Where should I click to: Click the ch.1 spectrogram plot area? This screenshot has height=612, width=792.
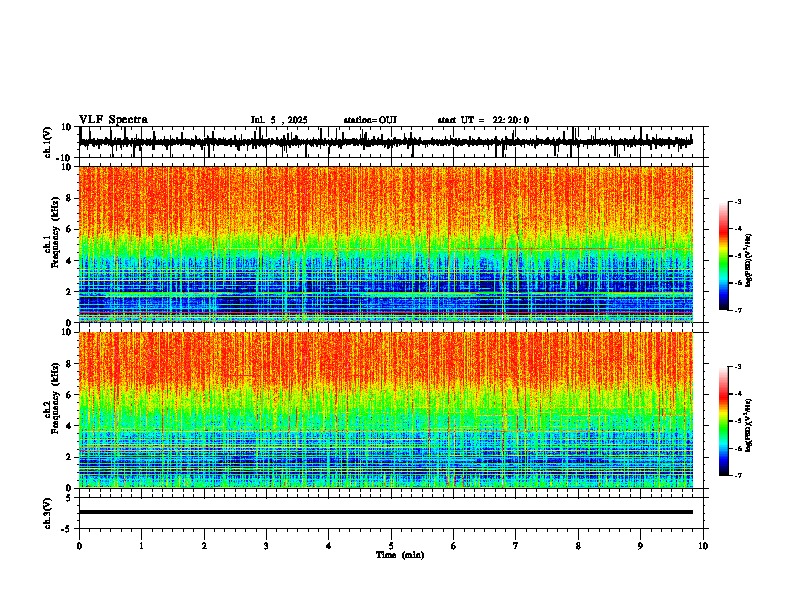[386, 244]
